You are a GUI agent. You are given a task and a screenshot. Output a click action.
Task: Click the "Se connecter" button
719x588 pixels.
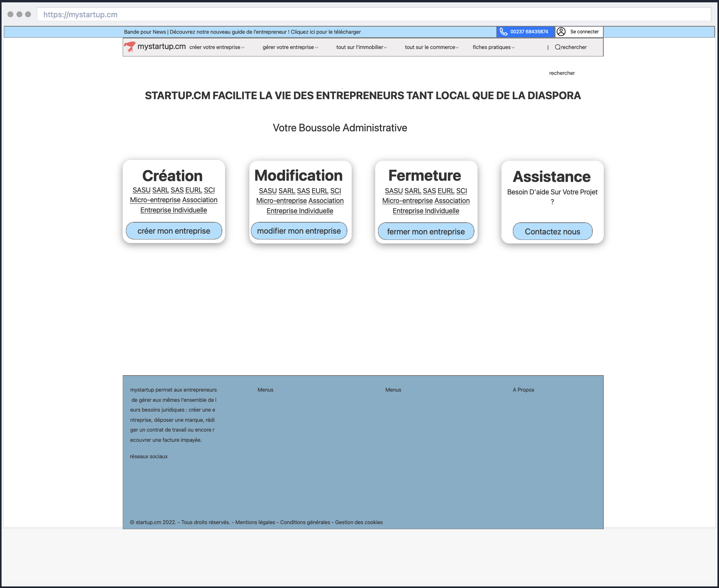583,32
